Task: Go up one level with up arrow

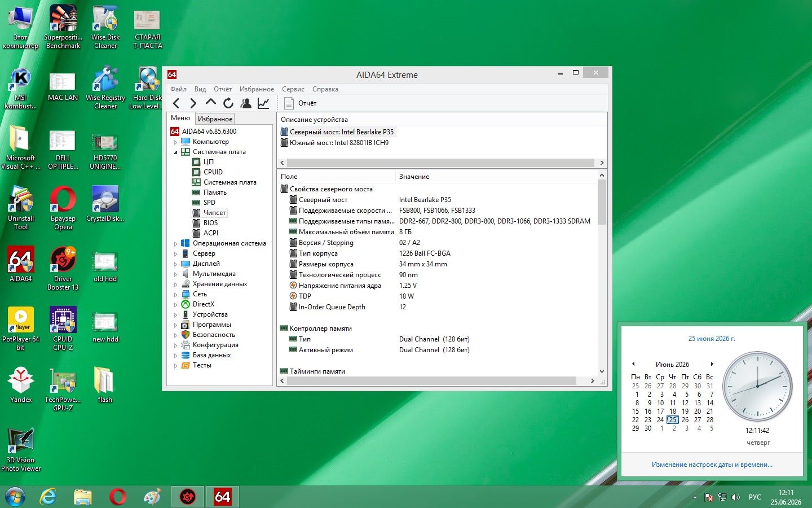Action: tap(211, 103)
